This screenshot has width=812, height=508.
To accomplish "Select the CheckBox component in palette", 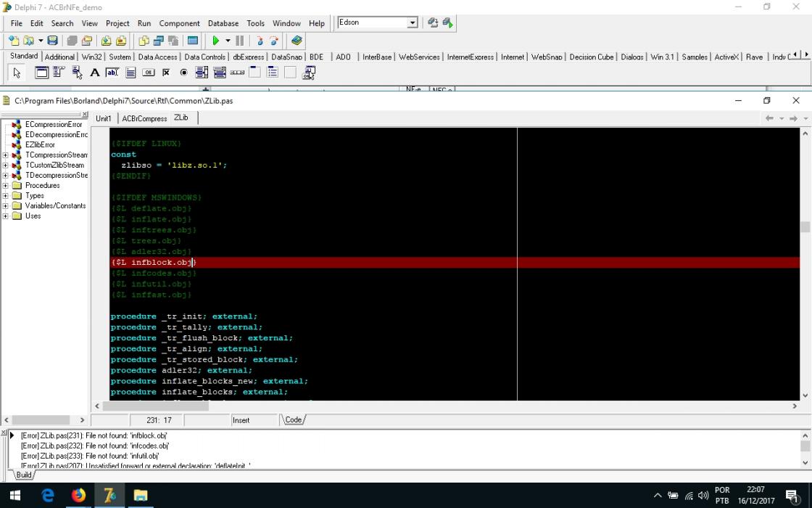I will point(166,73).
